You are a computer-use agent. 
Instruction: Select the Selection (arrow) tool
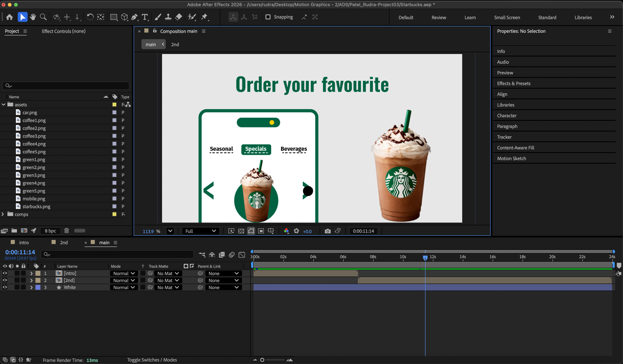[x=22, y=17]
